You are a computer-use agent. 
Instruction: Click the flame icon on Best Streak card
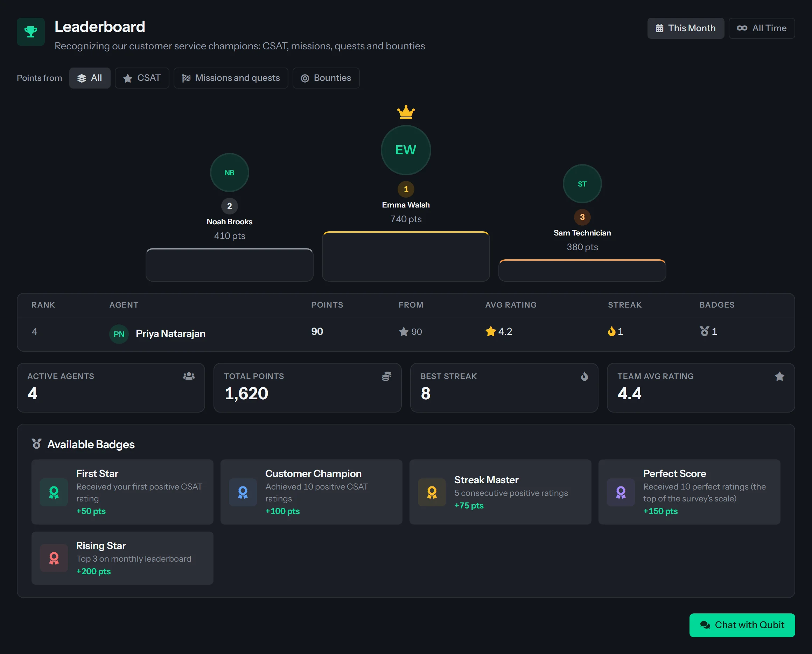click(584, 377)
